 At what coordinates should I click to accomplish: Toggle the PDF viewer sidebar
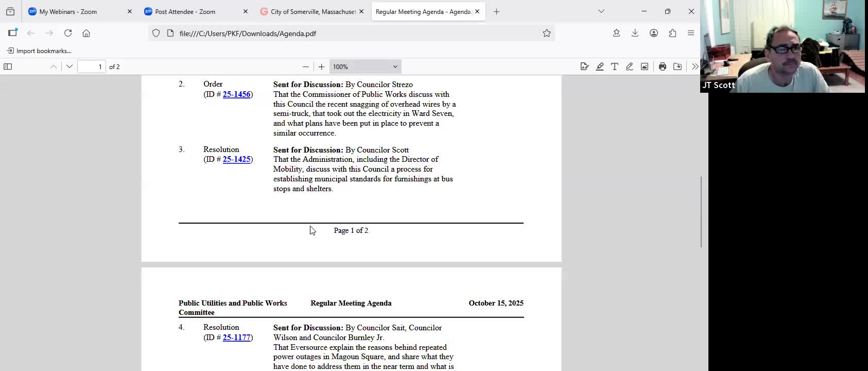[8, 66]
